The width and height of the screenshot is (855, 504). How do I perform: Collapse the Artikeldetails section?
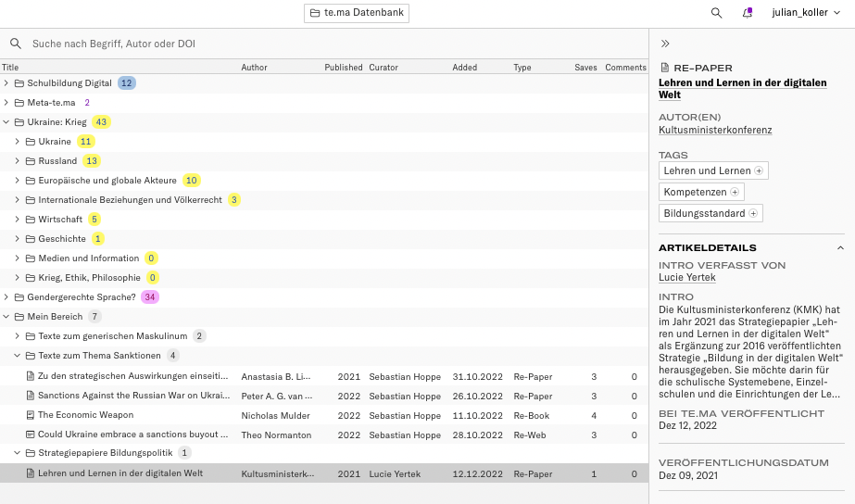[x=840, y=248]
